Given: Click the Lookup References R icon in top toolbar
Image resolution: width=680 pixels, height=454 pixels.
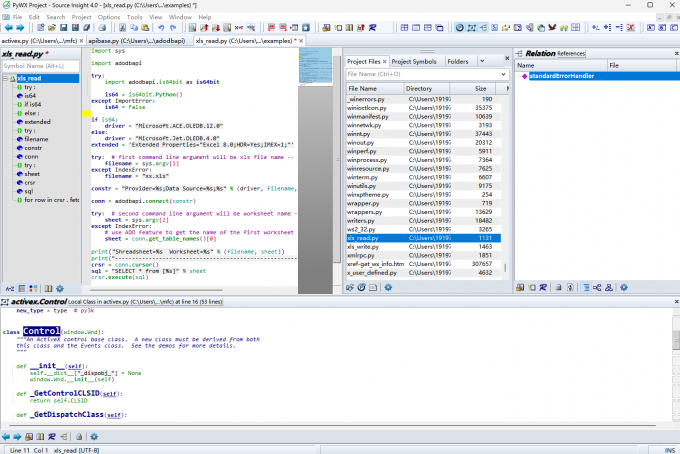Looking at the screenshot, I should 373,28.
